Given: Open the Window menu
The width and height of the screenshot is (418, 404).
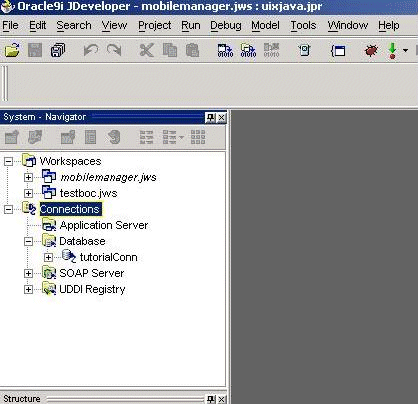Looking at the screenshot, I should click(347, 26).
